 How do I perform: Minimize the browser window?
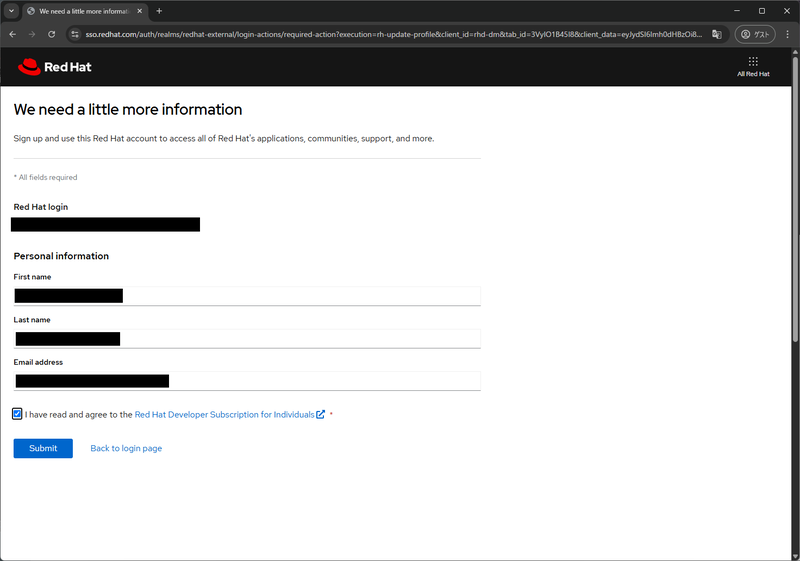coord(737,11)
